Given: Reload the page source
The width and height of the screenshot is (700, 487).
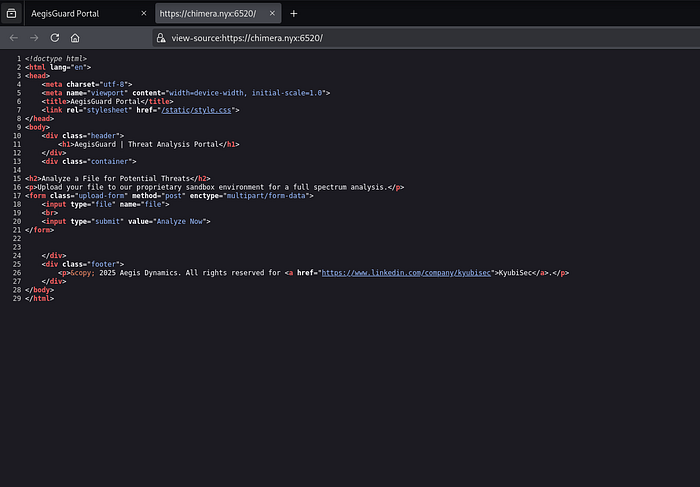Looking at the screenshot, I should click(x=55, y=37).
